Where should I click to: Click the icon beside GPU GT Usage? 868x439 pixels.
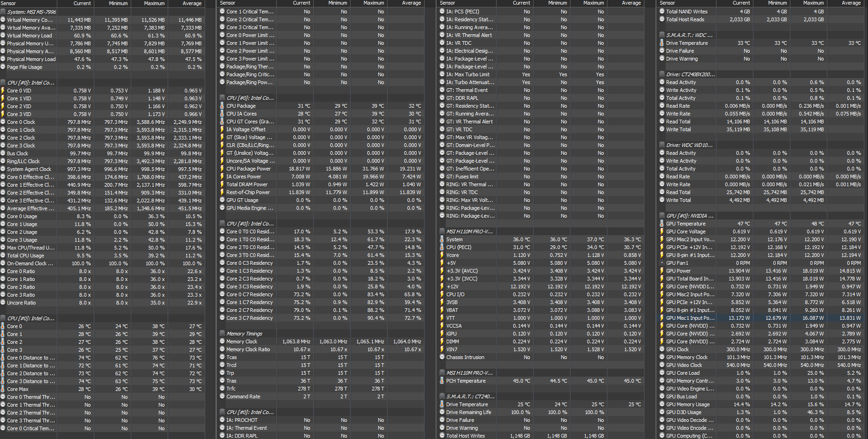click(x=222, y=200)
